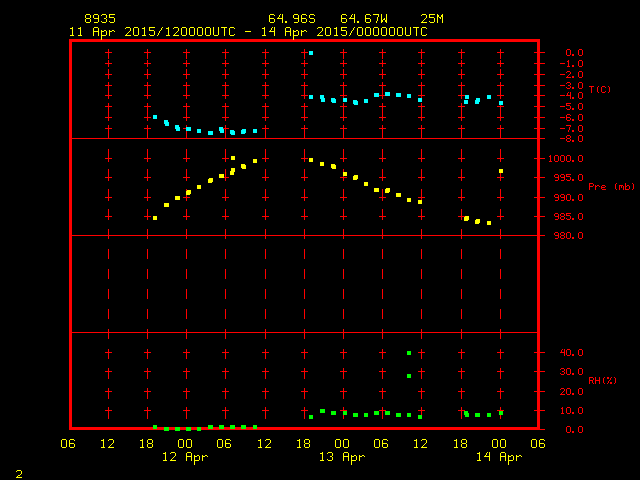The image size is (640, 480).
Task: Click the '14 Apr' date label
Action: [499, 457]
